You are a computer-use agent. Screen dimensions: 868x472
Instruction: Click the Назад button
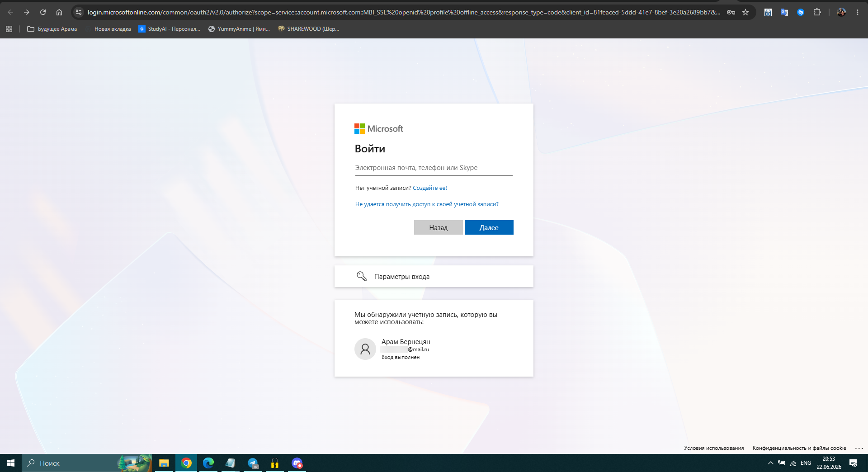439,227
